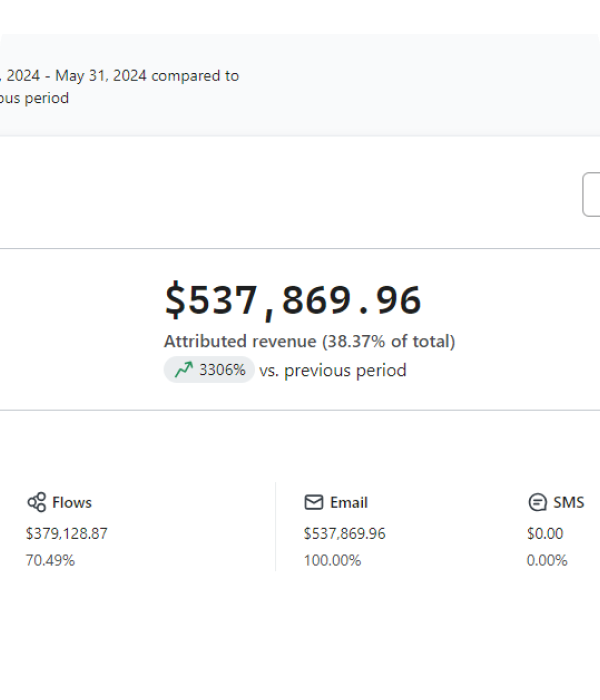Click the $537,869.96 total revenue figure
This screenshot has height=700, width=600.
[x=293, y=300]
